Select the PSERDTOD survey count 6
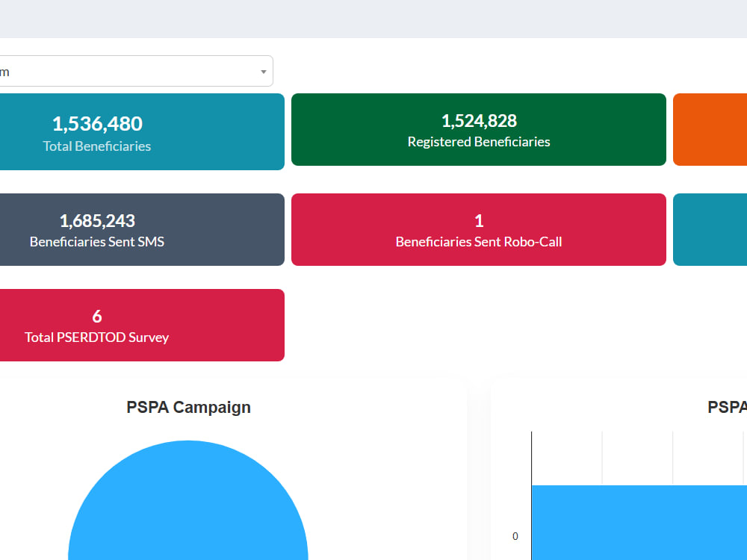Screen dimensions: 747x560 97,317
